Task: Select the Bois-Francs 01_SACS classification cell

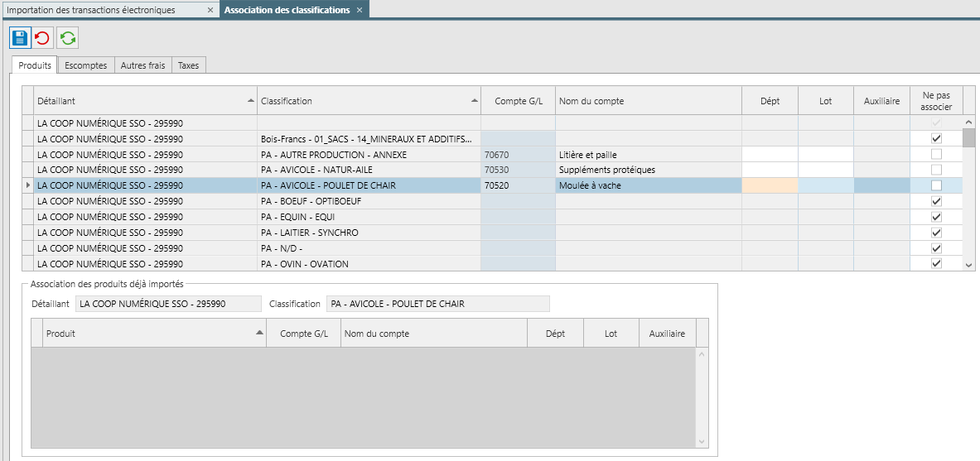Action: (x=369, y=139)
